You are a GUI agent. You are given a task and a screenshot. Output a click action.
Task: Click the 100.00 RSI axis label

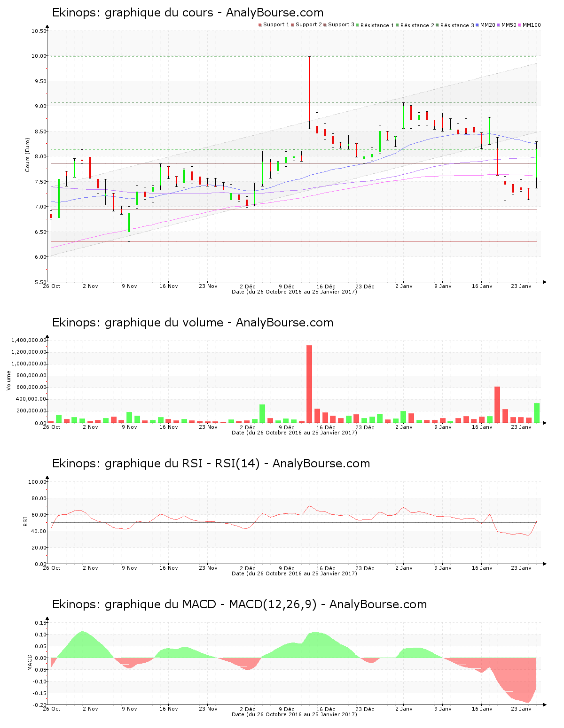(38, 482)
